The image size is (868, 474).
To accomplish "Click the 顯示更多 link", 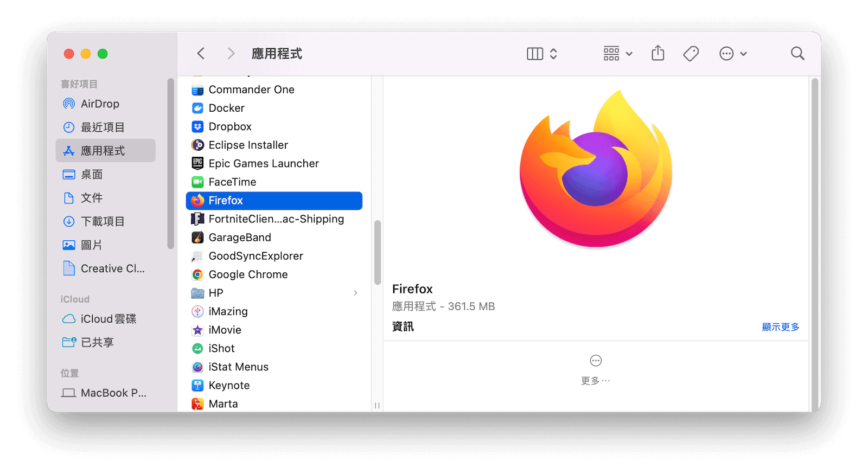I will click(781, 327).
